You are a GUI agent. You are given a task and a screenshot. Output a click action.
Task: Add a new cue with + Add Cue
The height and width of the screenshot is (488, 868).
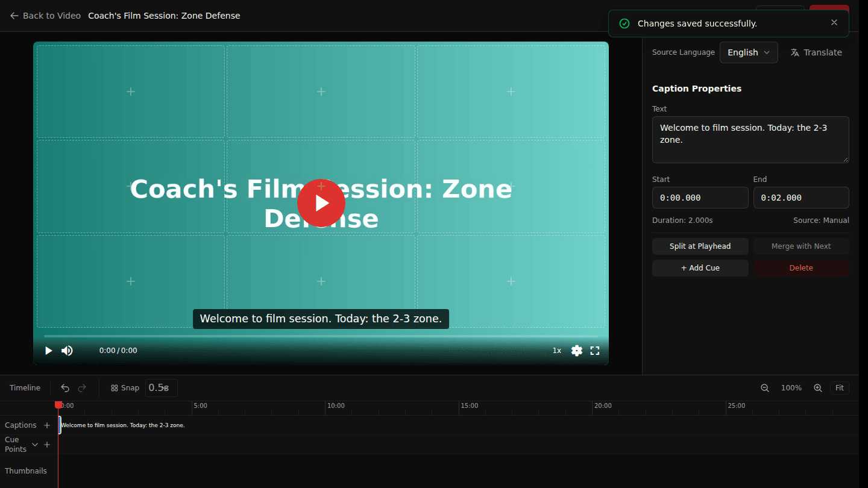click(x=700, y=268)
